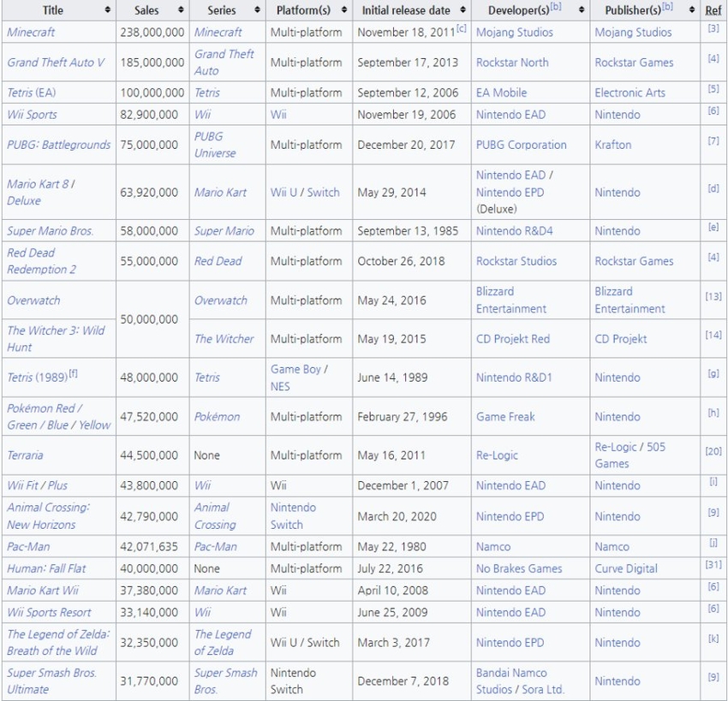Open Mojang Studios developer link
Viewport: 728px width, 701px height.
[x=515, y=32]
